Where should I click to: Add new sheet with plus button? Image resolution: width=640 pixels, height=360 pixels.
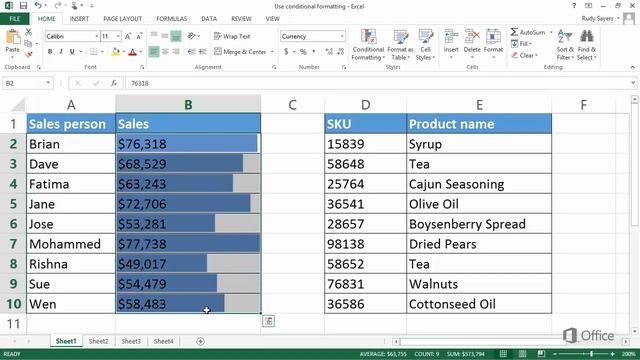coord(200,341)
